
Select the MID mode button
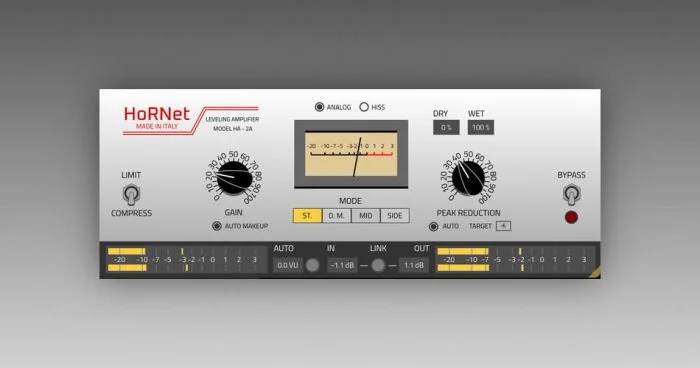[x=366, y=216]
